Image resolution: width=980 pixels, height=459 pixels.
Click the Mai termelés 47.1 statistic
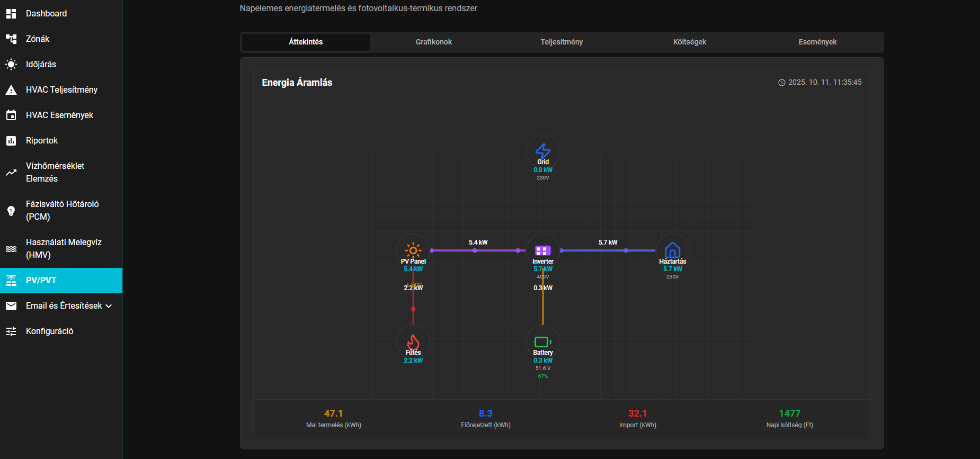(x=334, y=418)
